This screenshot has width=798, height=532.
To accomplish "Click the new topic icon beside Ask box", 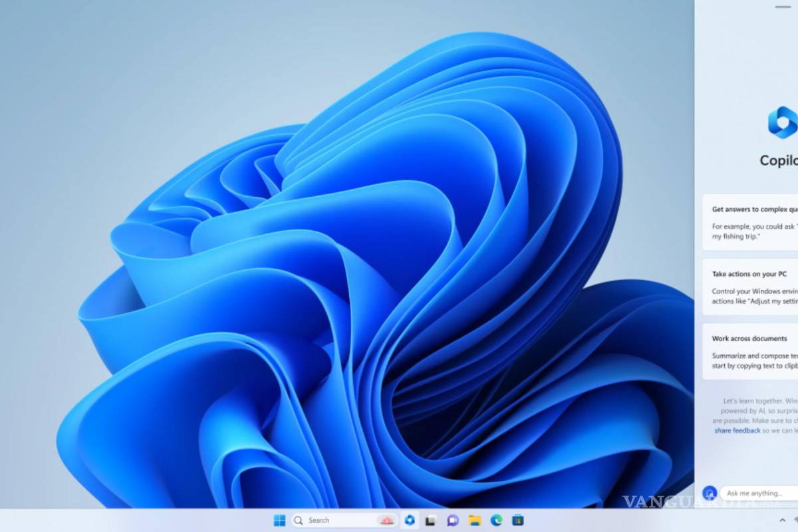I will (x=709, y=493).
